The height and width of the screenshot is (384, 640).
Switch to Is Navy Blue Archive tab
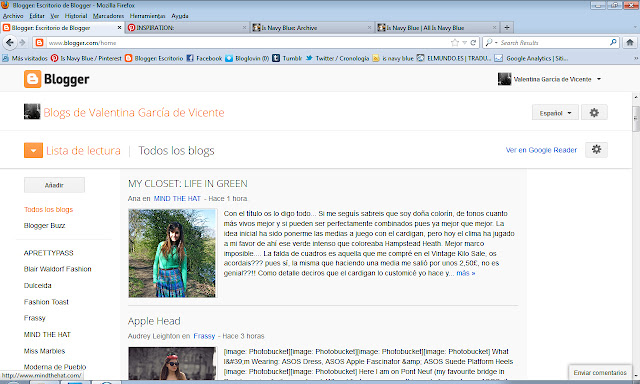(312, 27)
